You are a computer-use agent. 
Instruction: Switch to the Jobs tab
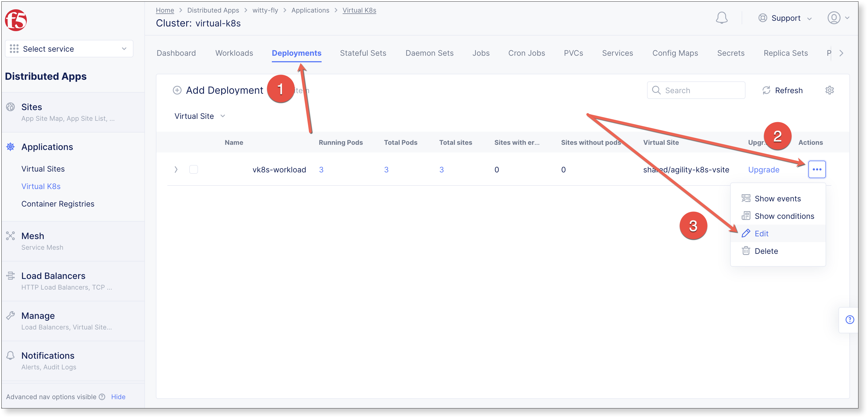click(x=481, y=53)
